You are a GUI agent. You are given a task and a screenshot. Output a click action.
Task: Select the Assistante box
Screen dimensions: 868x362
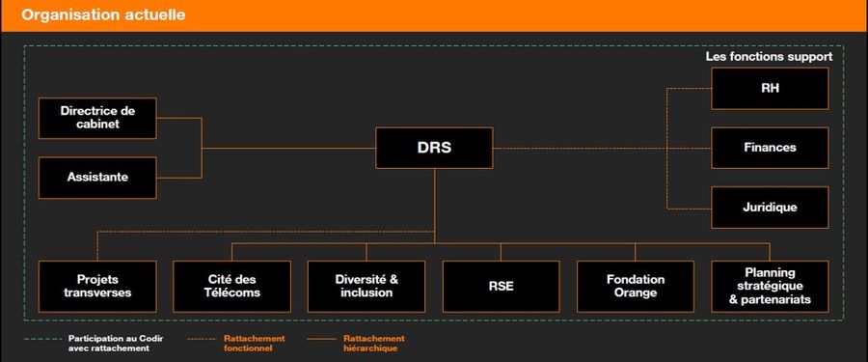click(97, 178)
